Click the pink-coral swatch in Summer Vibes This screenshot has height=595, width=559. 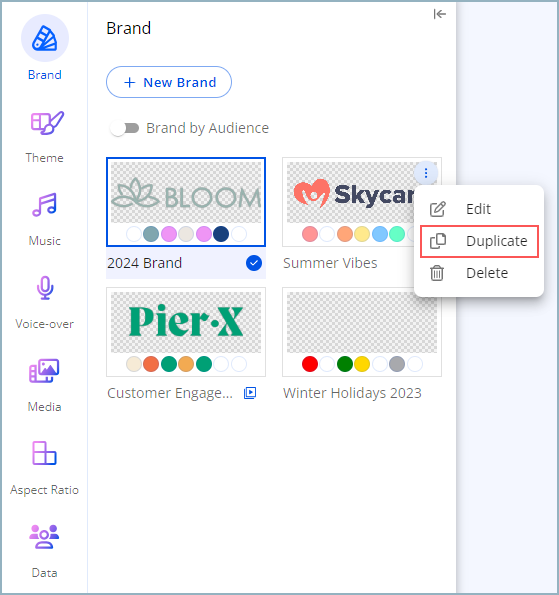click(x=310, y=234)
